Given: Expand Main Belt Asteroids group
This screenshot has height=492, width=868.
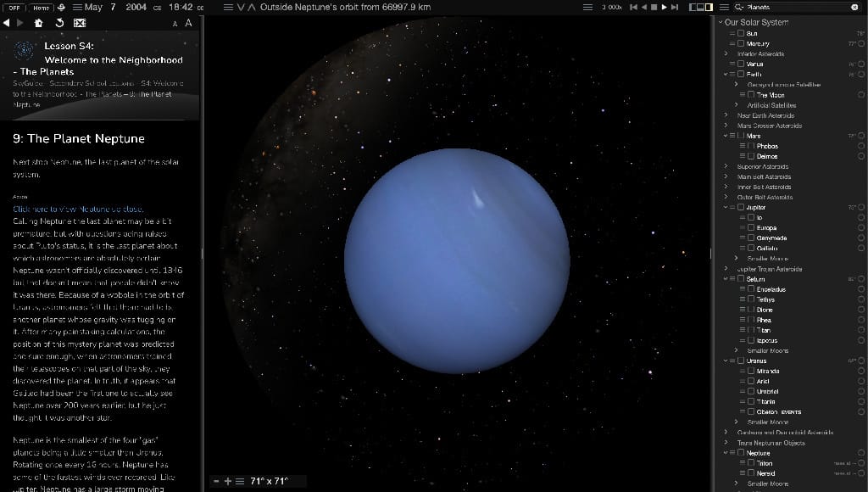Looking at the screenshot, I should pos(726,176).
